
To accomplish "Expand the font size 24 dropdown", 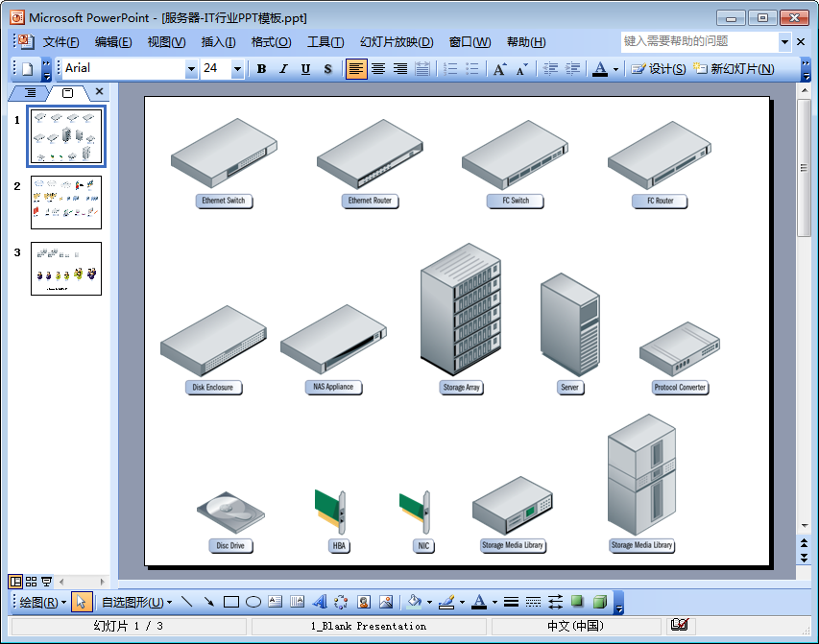I will coord(237,68).
